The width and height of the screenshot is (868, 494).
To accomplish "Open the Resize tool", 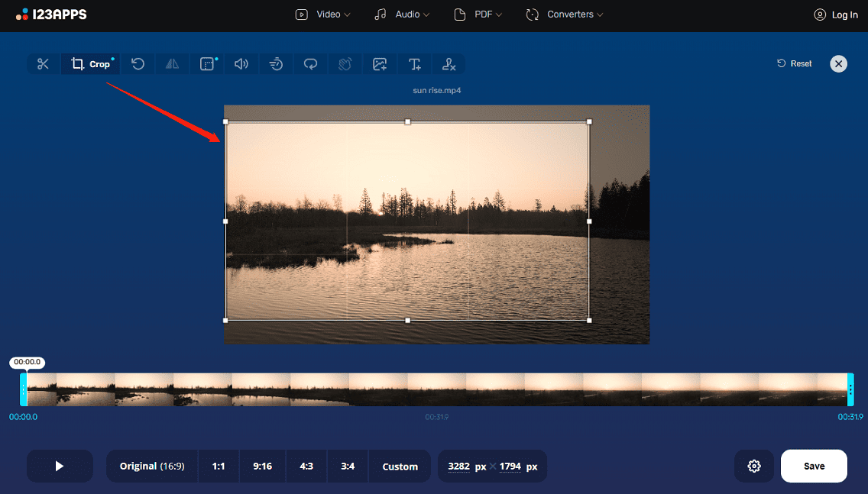I will pos(207,63).
